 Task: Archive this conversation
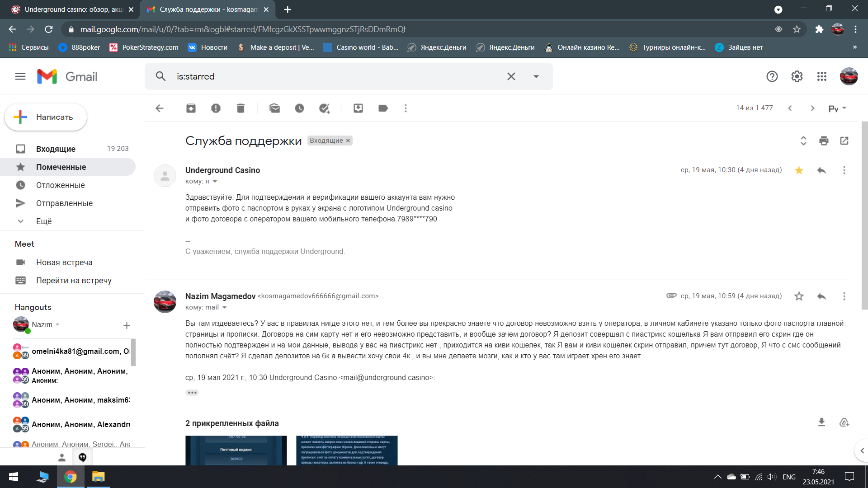click(x=191, y=108)
